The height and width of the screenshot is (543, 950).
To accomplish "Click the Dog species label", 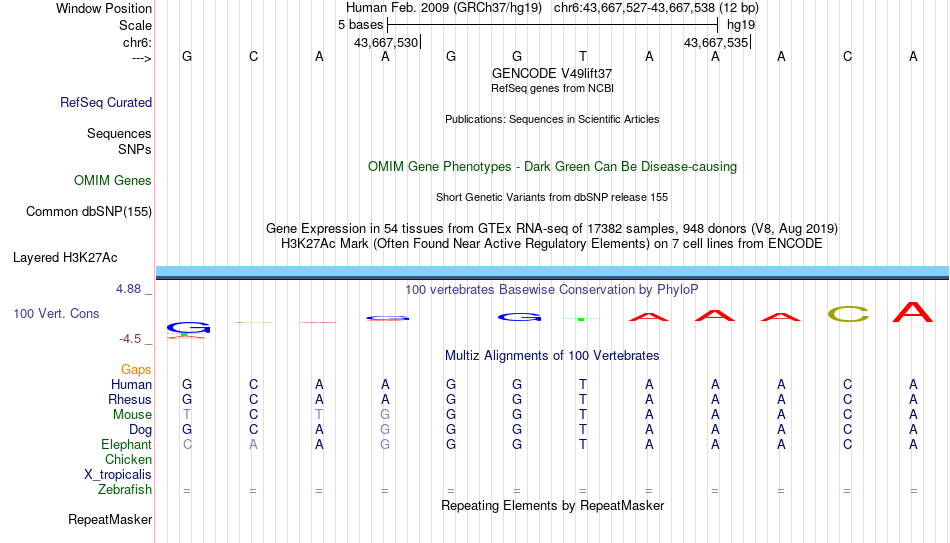I will 140,430.
